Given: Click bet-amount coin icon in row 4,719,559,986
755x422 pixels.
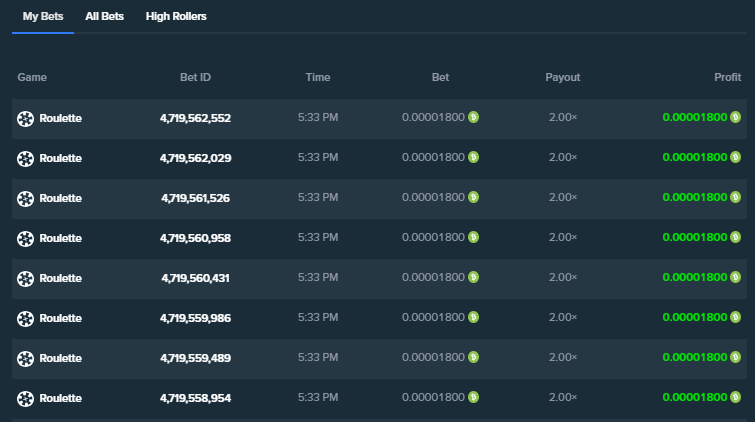Looking at the screenshot, I should click(x=473, y=317).
